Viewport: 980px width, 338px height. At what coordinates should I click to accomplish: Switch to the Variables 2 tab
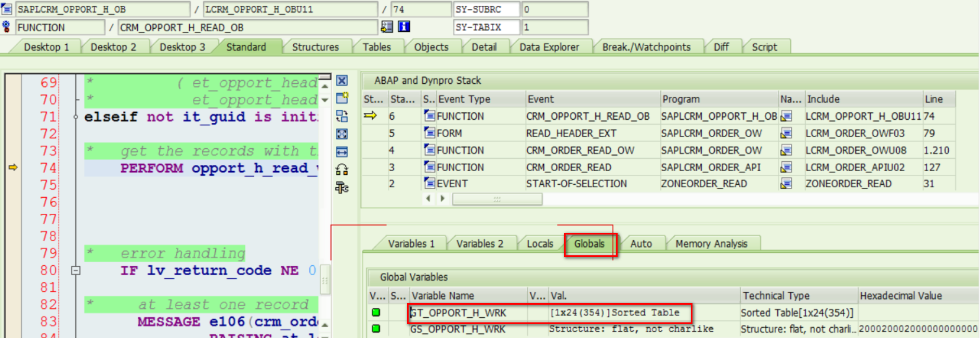pyautogui.click(x=480, y=243)
